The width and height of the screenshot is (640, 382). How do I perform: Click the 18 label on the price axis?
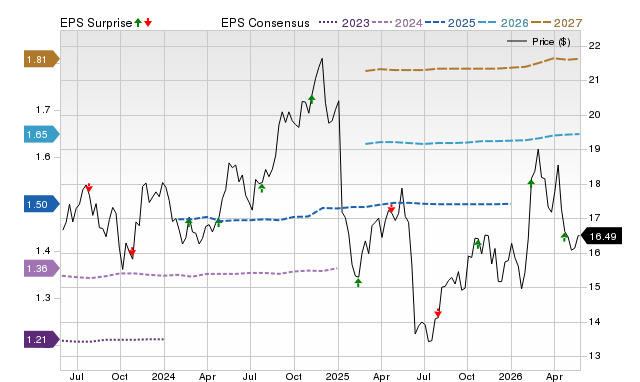tap(595, 183)
